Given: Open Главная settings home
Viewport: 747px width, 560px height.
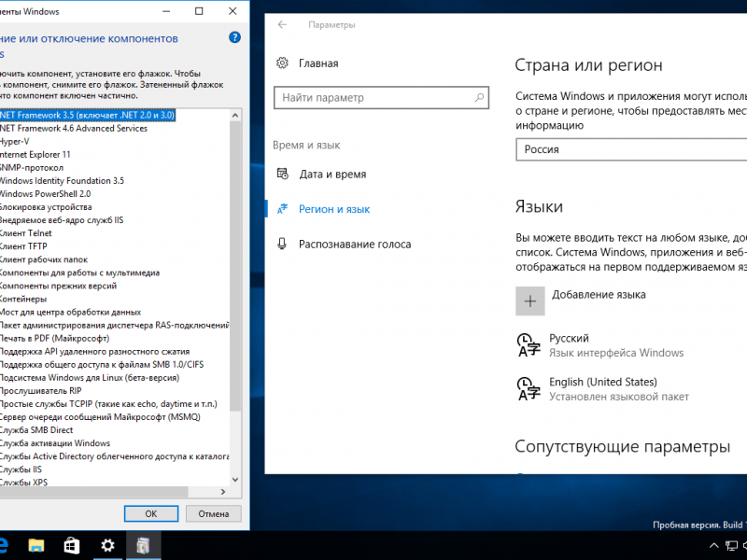Looking at the screenshot, I should coord(318,63).
